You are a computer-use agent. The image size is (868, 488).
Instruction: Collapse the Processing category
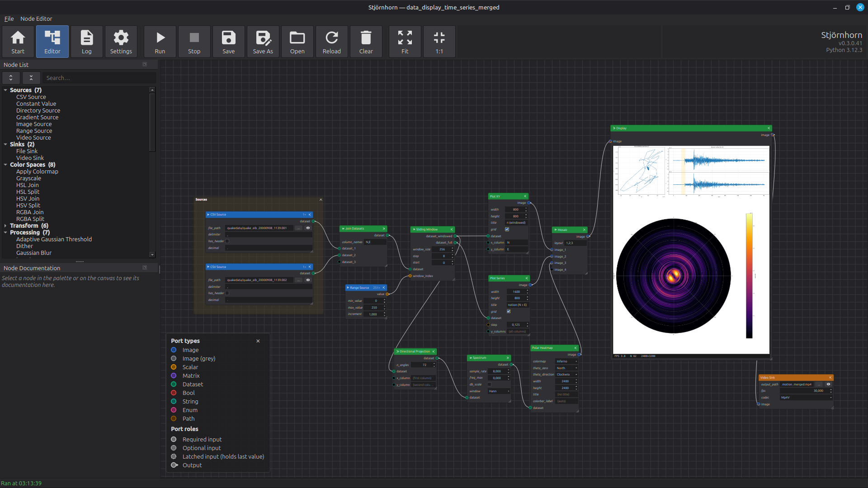pos(5,233)
